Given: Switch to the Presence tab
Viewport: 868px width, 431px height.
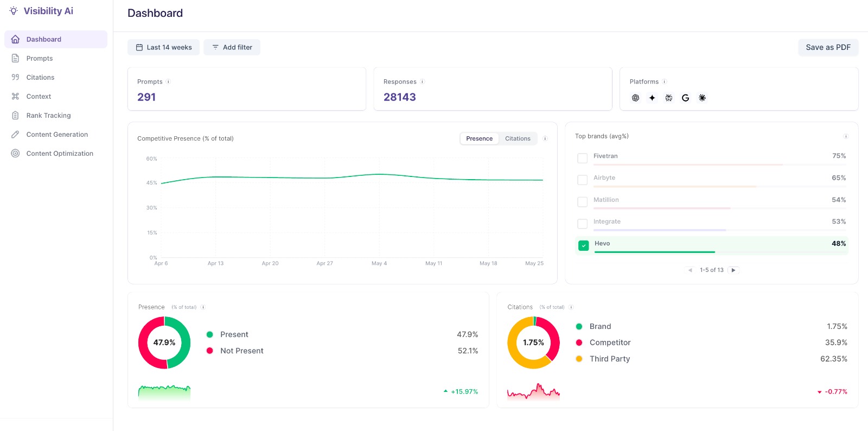Looking at the screenshot, I should [x=480, y=138].
